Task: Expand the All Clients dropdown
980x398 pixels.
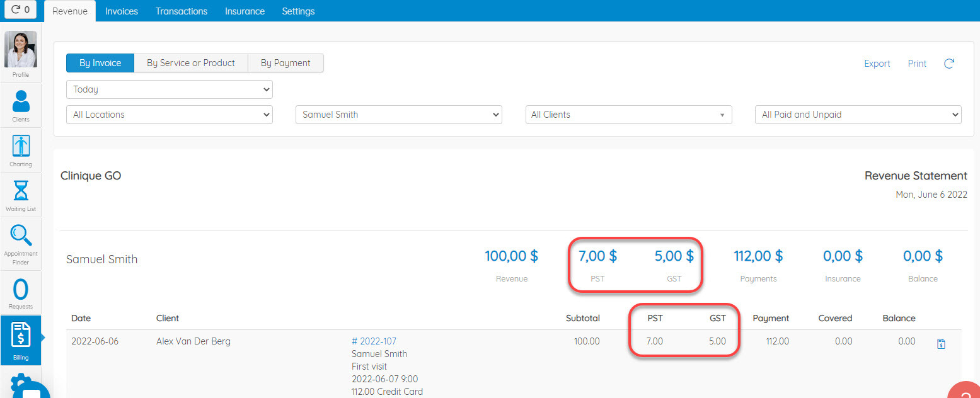Action: (628, 115)
